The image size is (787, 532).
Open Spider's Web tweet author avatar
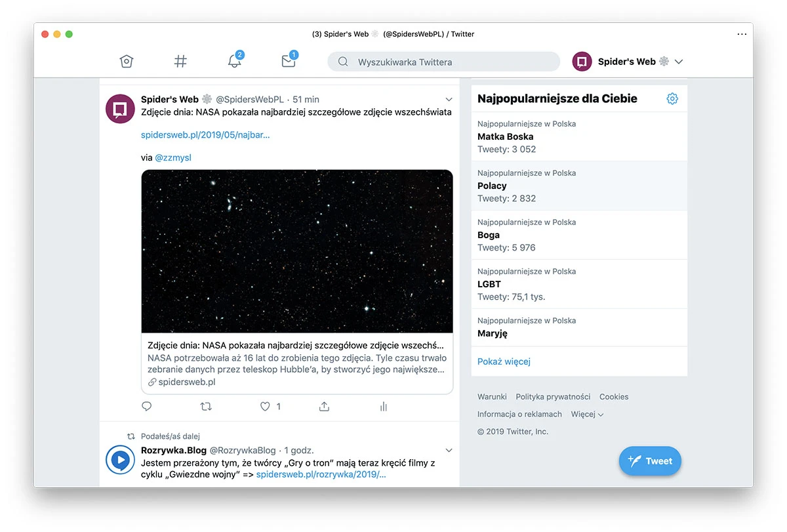coord(120,108)
